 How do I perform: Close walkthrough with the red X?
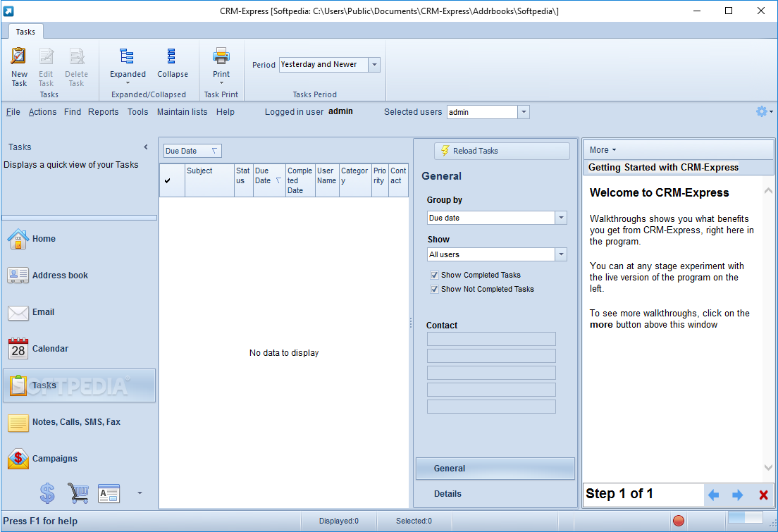coord(764,495)
